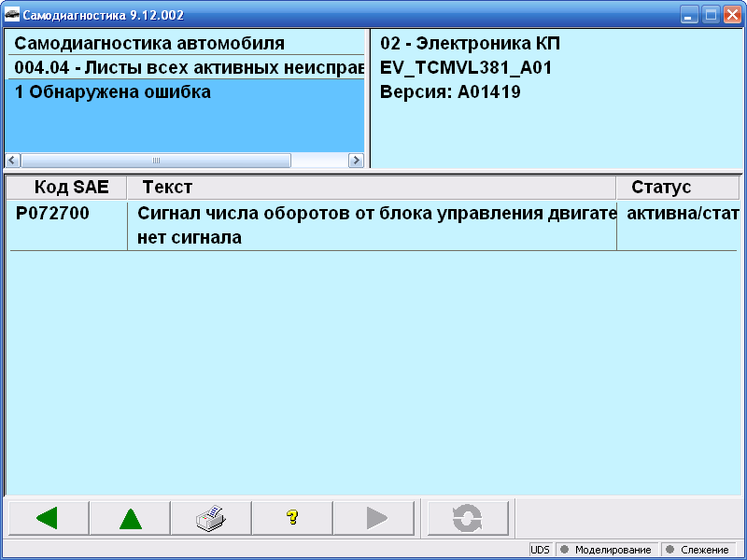Click the 'Текст' column header
This screenshot has height=560, width=747.
372,188
